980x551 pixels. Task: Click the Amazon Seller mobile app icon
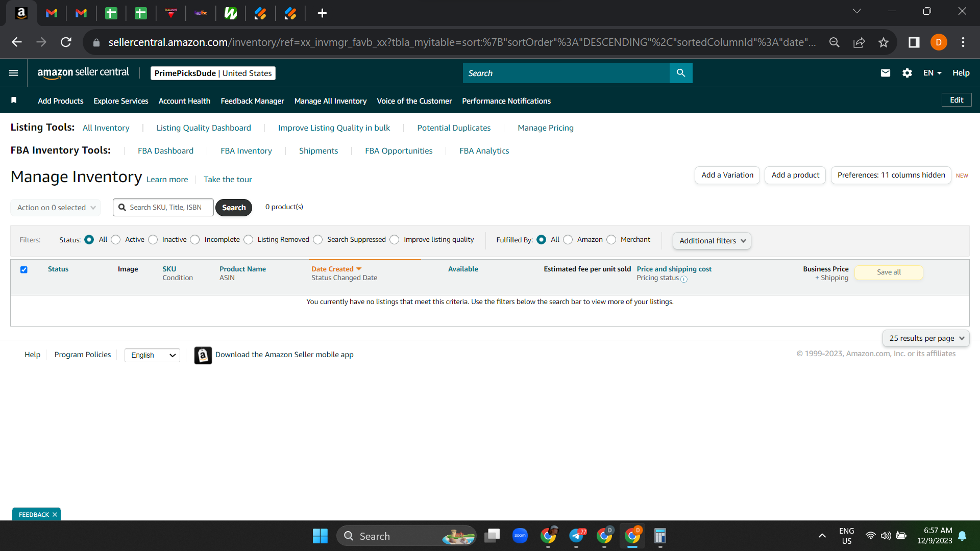(203, 355)
